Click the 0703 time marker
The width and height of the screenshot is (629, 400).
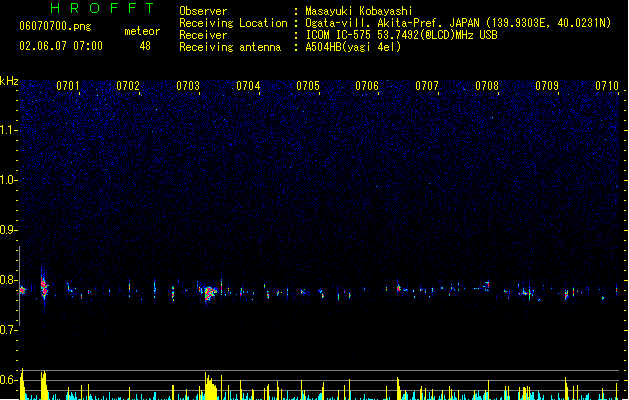click(188, 86)
